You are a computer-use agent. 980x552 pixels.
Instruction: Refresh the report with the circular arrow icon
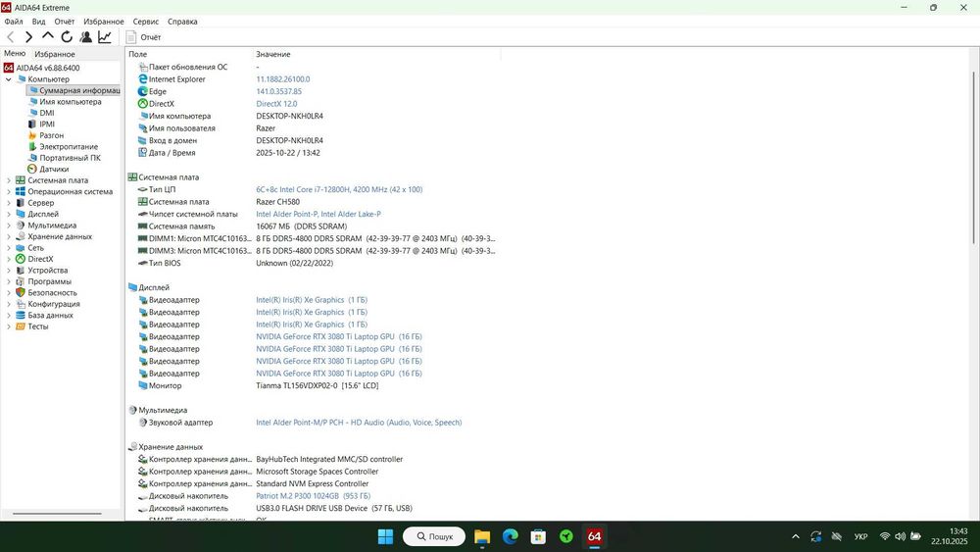pos(67,37)
